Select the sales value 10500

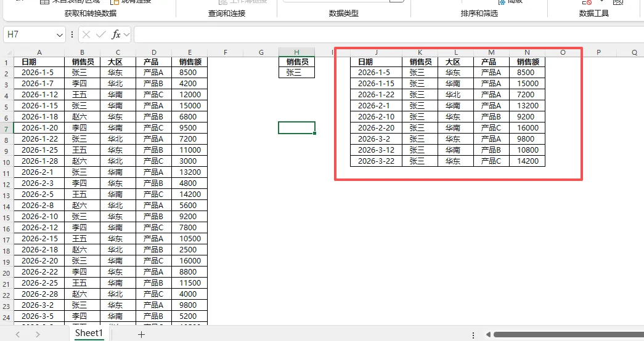tap(189, 238)
